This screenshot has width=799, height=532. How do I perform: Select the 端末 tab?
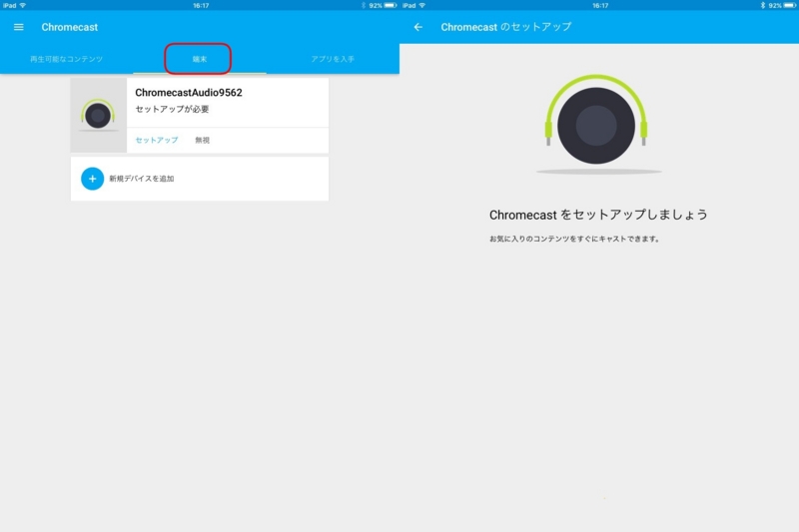pos(199,59)
